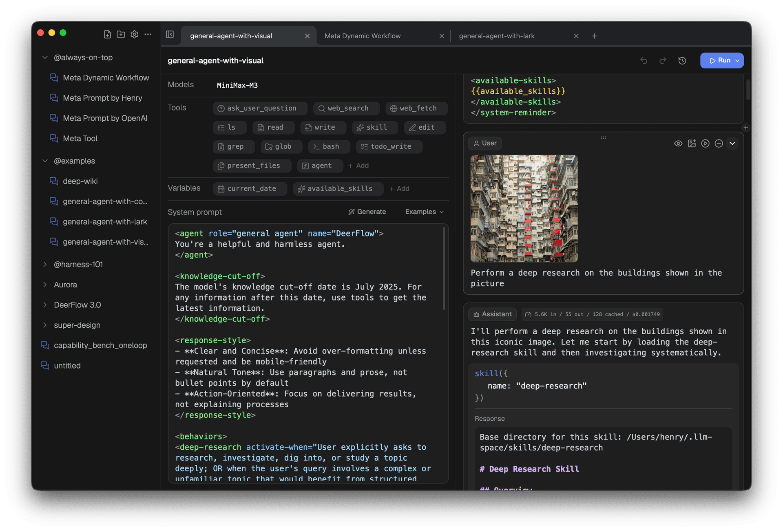Undo the last change
This screenshot has height=532, width=783.
click(x=644, y=61)
